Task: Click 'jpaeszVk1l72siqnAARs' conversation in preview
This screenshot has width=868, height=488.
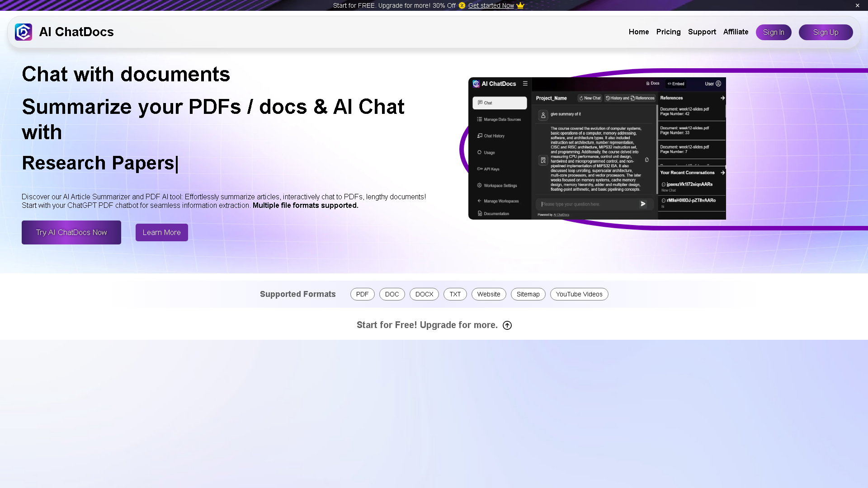Action: (689, 184)
